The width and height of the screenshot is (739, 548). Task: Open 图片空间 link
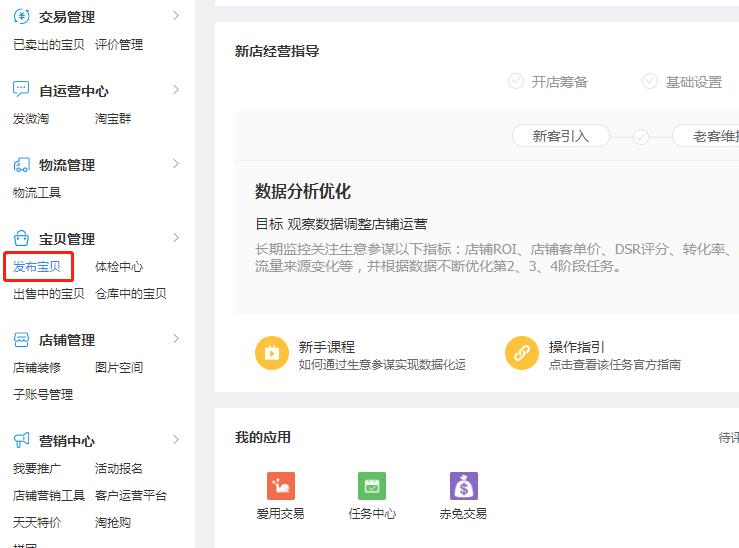tap(119, 367)
